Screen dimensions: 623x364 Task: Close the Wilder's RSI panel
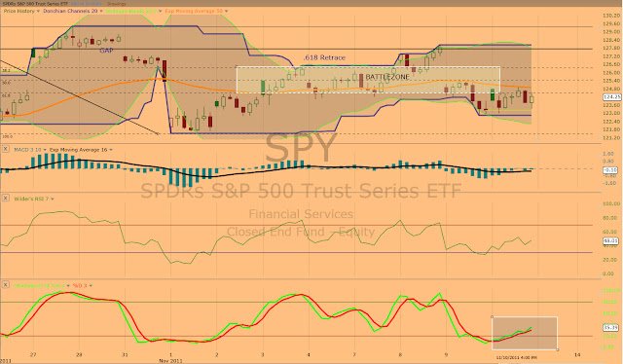[5, 198]
